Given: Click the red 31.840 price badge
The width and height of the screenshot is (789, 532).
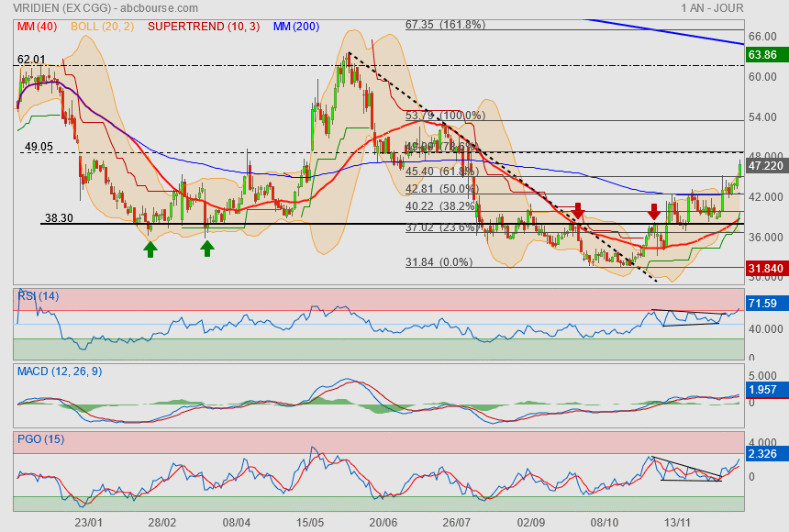Looking at the screenshot, I should [x=767, y=268].
